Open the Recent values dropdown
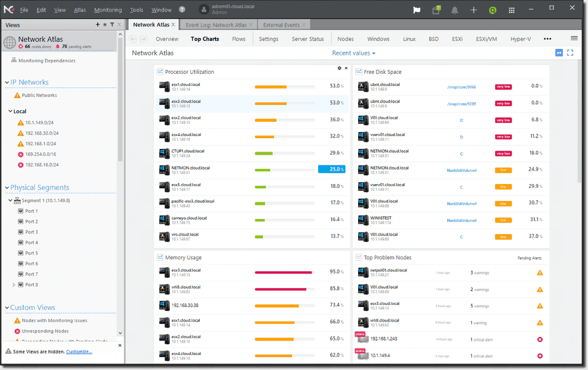The width and height of the screenshot is (588, 370). (x=354, y=53)
